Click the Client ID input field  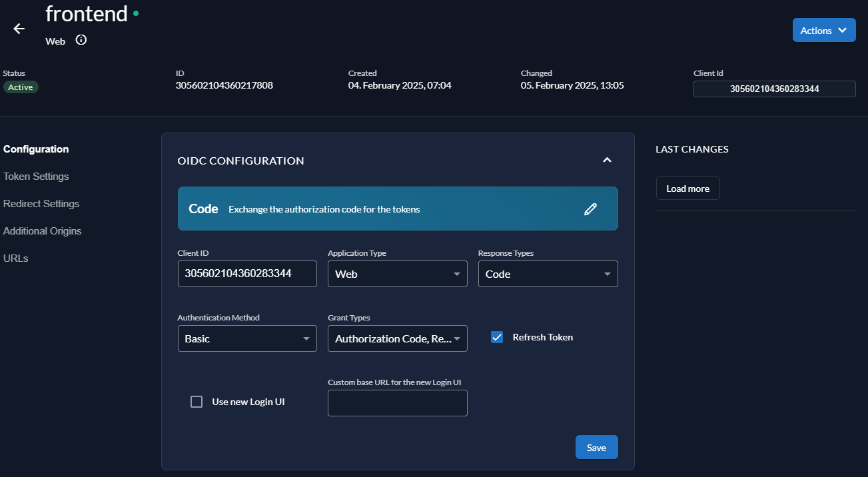click(247, 274)
